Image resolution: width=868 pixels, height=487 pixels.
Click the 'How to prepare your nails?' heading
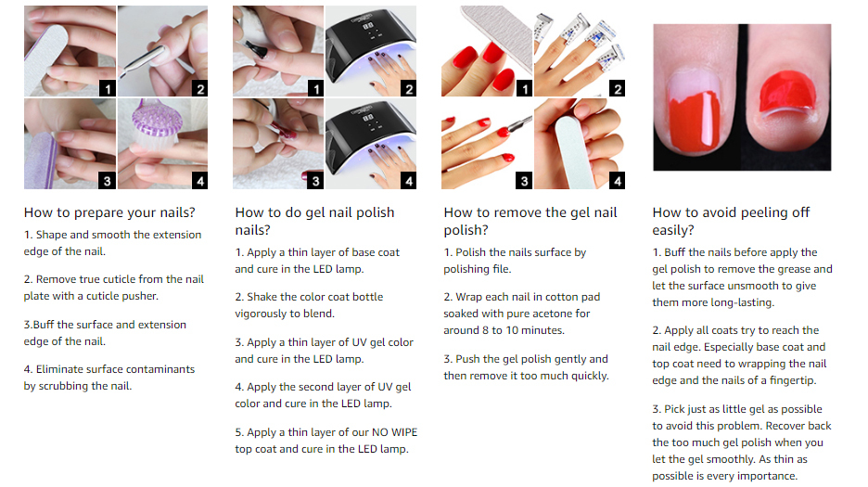tap(109, 212)
